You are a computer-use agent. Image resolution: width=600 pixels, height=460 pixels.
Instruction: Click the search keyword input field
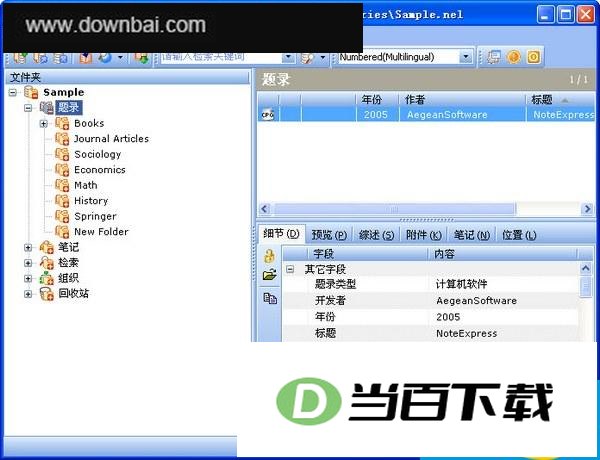[221, 58]
